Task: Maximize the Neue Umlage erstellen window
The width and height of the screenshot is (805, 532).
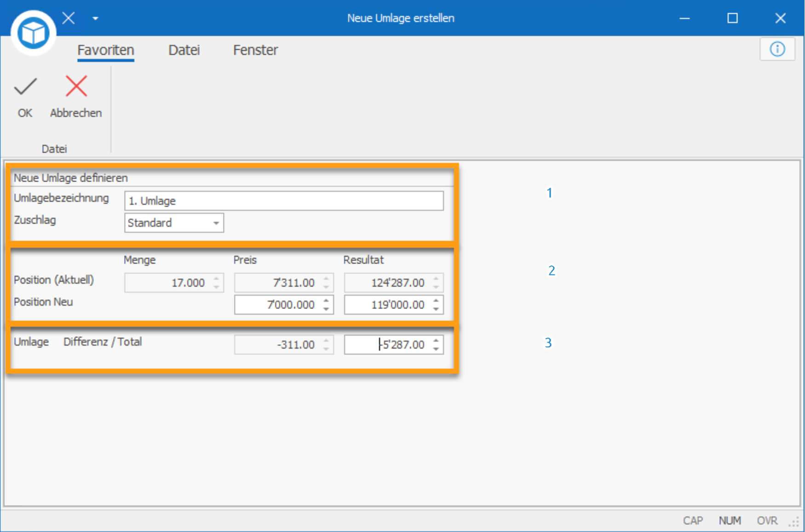Action: click(x=732, y=18)
